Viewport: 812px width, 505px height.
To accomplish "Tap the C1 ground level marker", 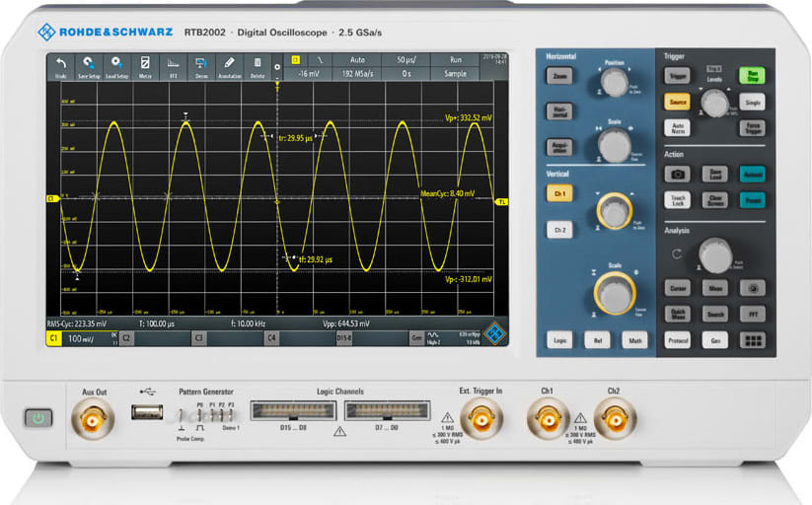I will 52,198.
